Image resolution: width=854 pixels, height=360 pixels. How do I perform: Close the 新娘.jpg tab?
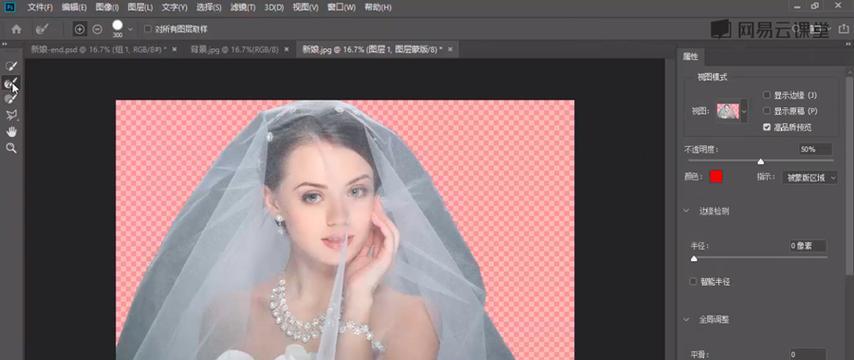tap(451, 49)
